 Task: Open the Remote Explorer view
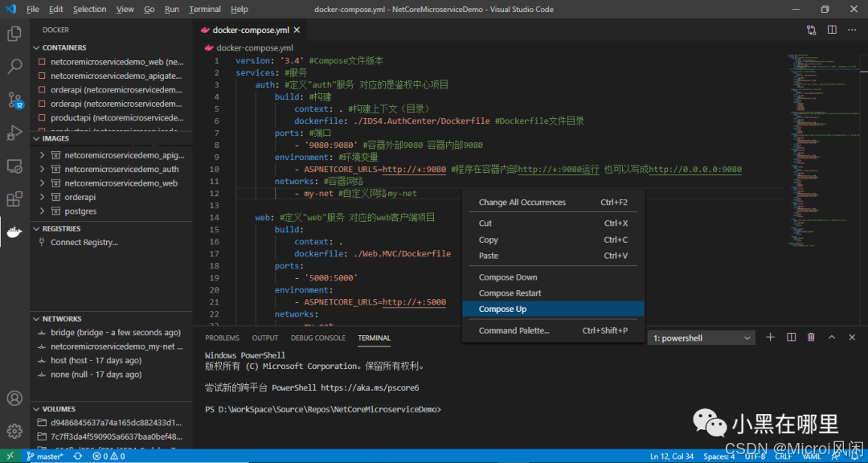point(14,166)
